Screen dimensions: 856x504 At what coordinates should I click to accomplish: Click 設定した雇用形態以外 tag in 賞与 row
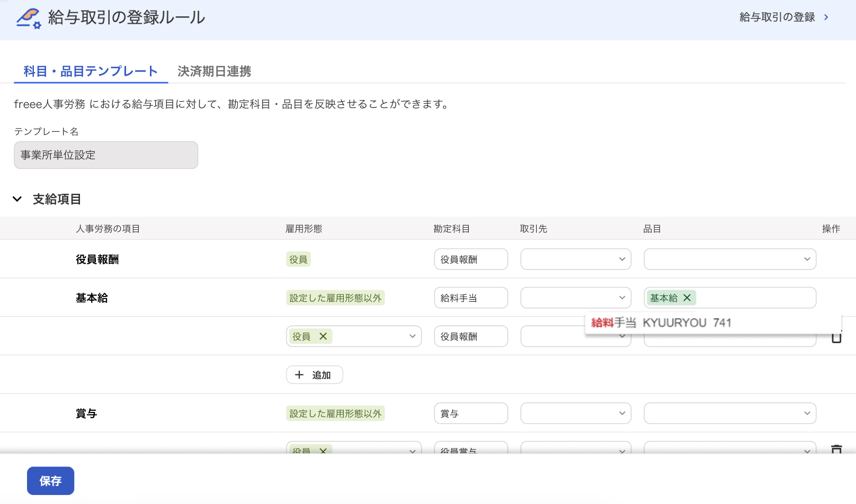click(x=335, y=413)
